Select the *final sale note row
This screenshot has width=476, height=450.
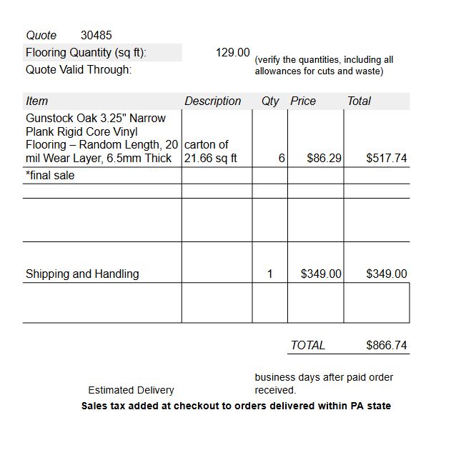coord(216,176)
